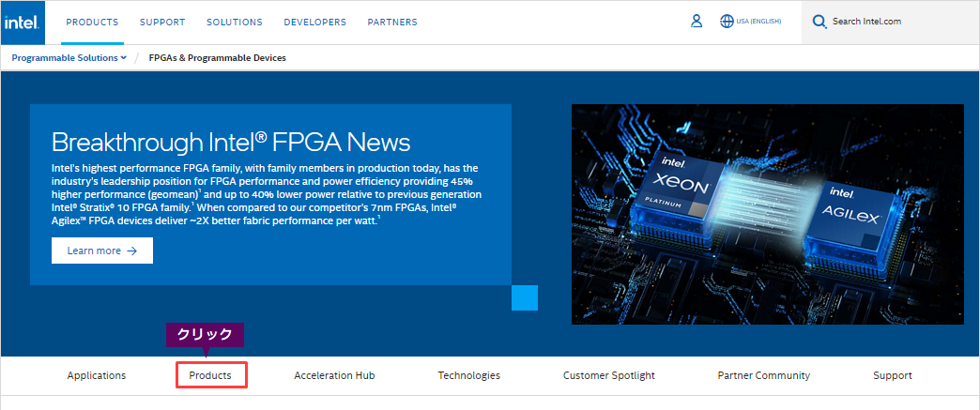This screenshot has width=980, height=410.
Task: Open the Applications tab
Action: coord(97,375)
